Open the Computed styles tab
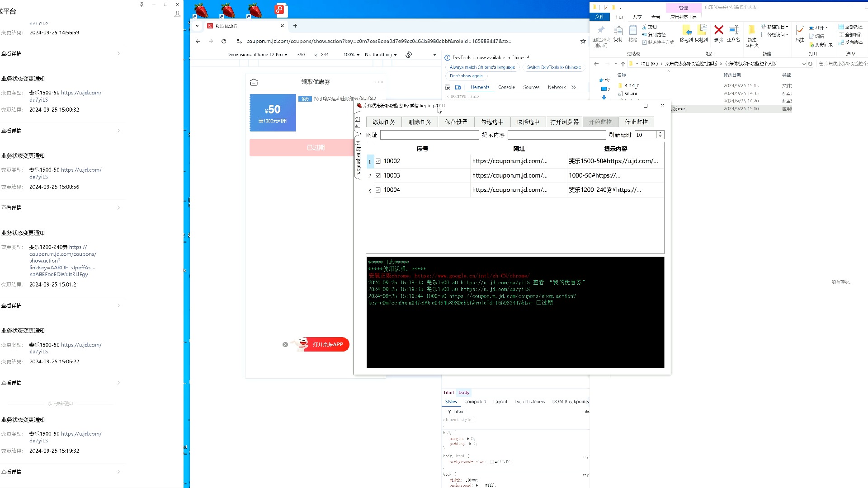The width and height of the screenshot is (868, 488). point(475,402)
